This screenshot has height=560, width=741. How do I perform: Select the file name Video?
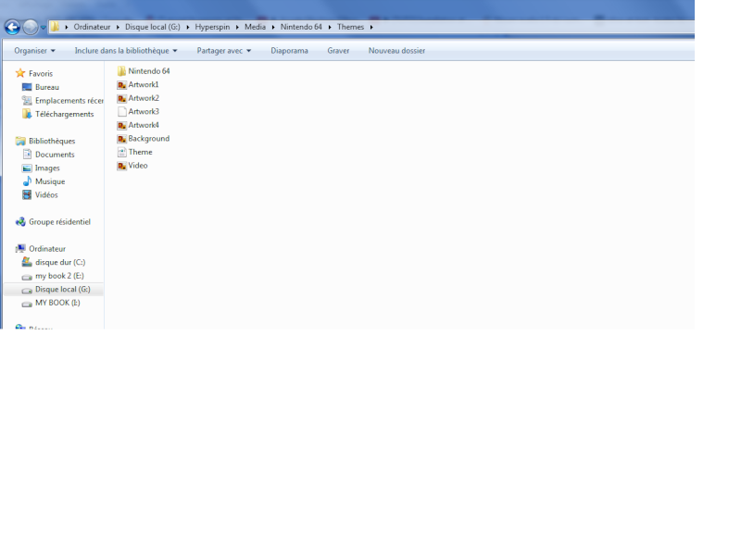coord(138,166)
